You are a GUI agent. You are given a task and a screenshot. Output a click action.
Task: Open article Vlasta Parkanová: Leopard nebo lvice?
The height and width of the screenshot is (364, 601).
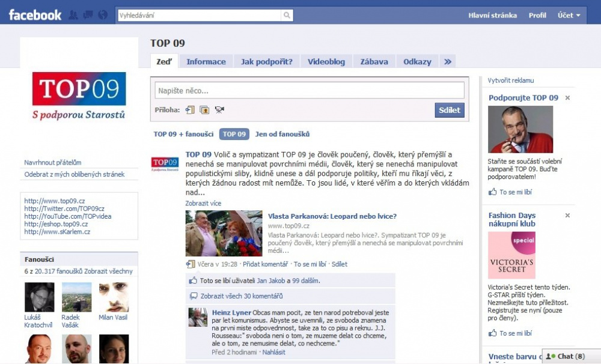332,216
